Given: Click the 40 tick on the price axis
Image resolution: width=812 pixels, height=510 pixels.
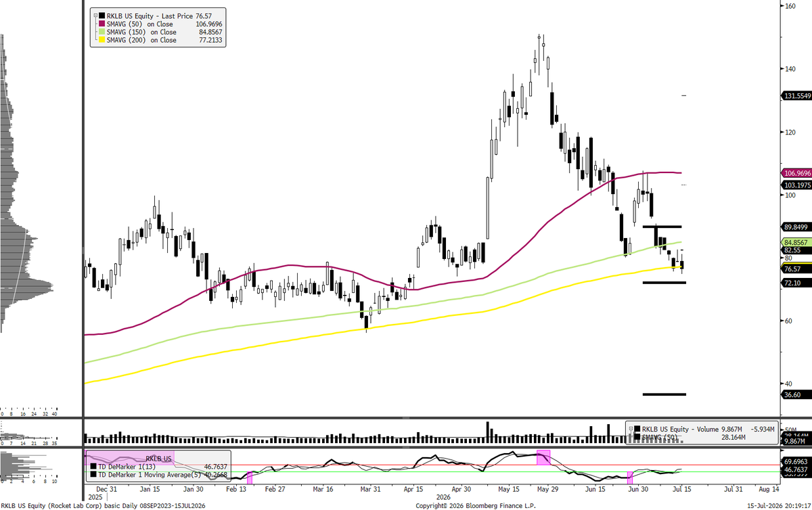Looking at the screenshot, I should point(788,384).
